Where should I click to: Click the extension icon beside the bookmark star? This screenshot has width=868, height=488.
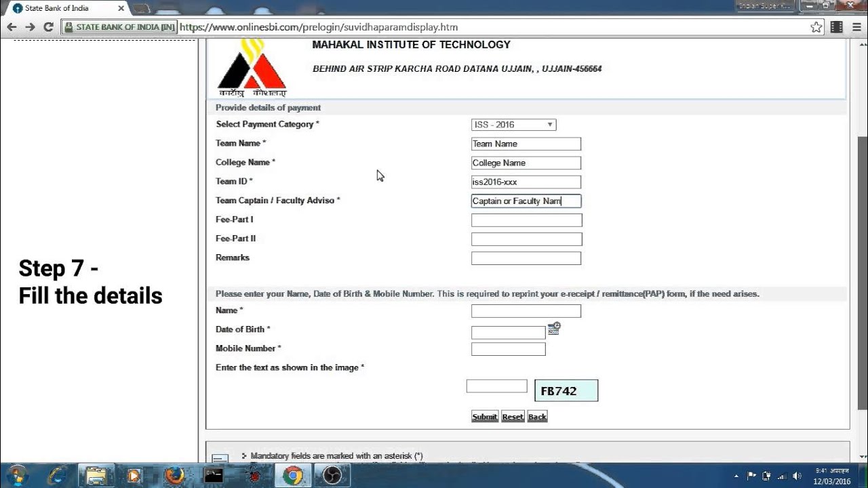836,27
